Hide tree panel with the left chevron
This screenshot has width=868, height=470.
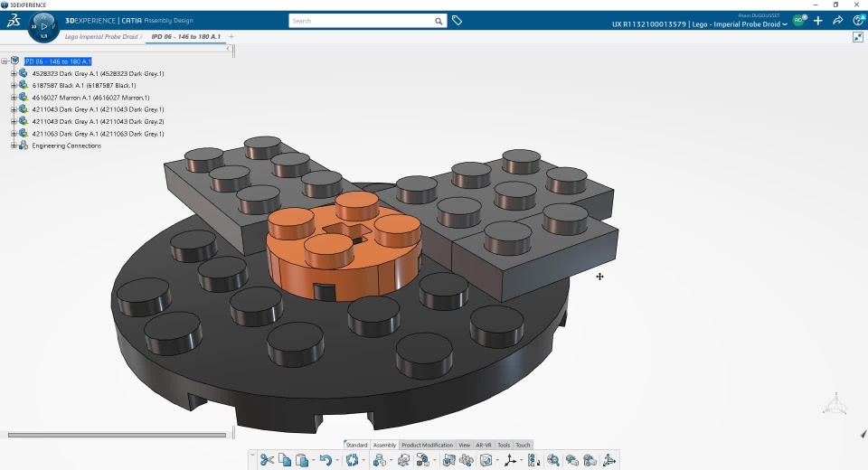coord(228,49)
